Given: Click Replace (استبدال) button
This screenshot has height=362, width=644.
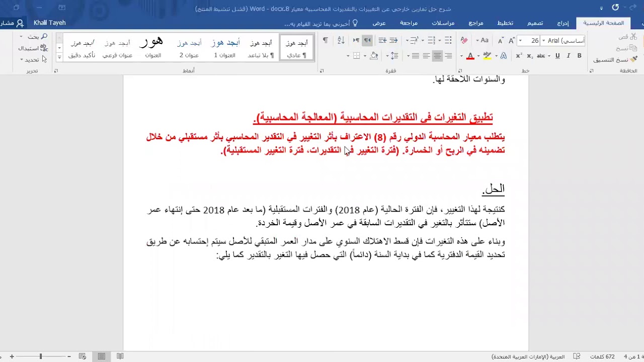Looking at the screenshot, I should pos(33,48).
